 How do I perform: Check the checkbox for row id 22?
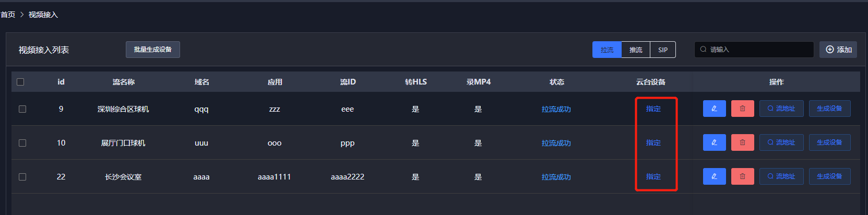[x=22, y=177]
